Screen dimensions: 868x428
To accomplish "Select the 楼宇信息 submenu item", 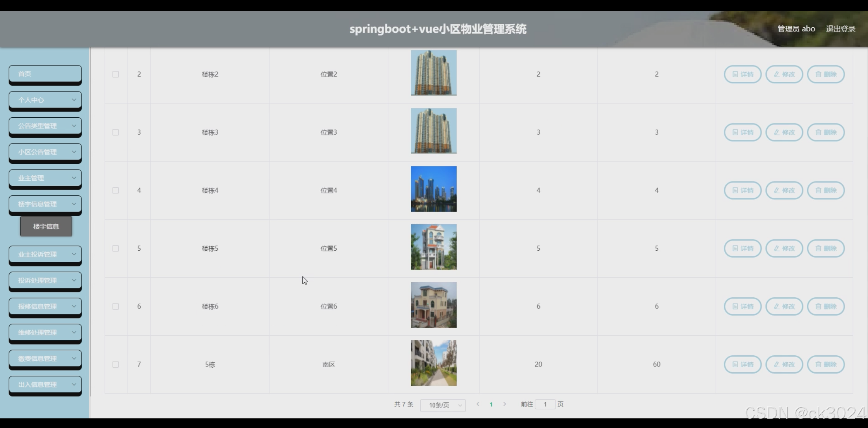I will pos(46,226).
